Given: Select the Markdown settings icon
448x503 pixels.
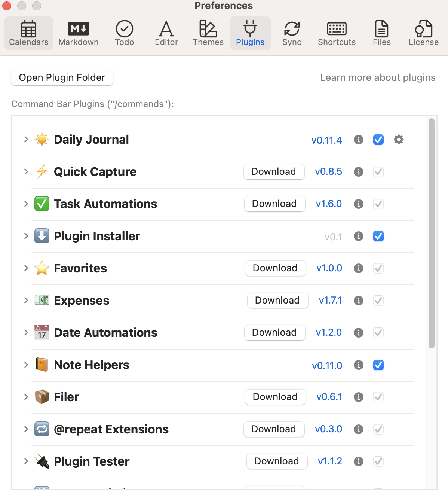Looking at the screenshot, I should 78,33.
